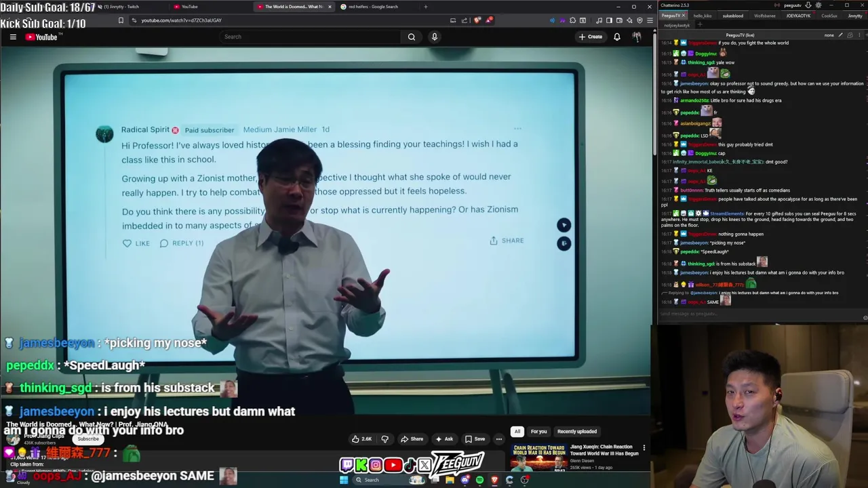This screenshot has width=868, height=488.
Task: Open the Chatterino split three-dots menu
Action: (x=859, y=35)
